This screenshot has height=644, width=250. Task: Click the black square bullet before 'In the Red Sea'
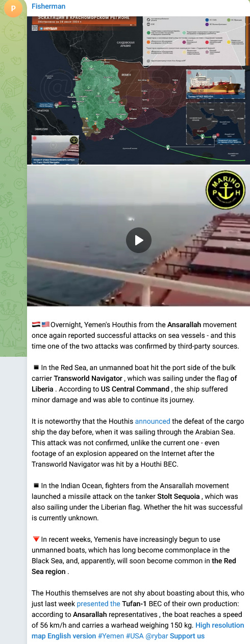click(36, 367)
